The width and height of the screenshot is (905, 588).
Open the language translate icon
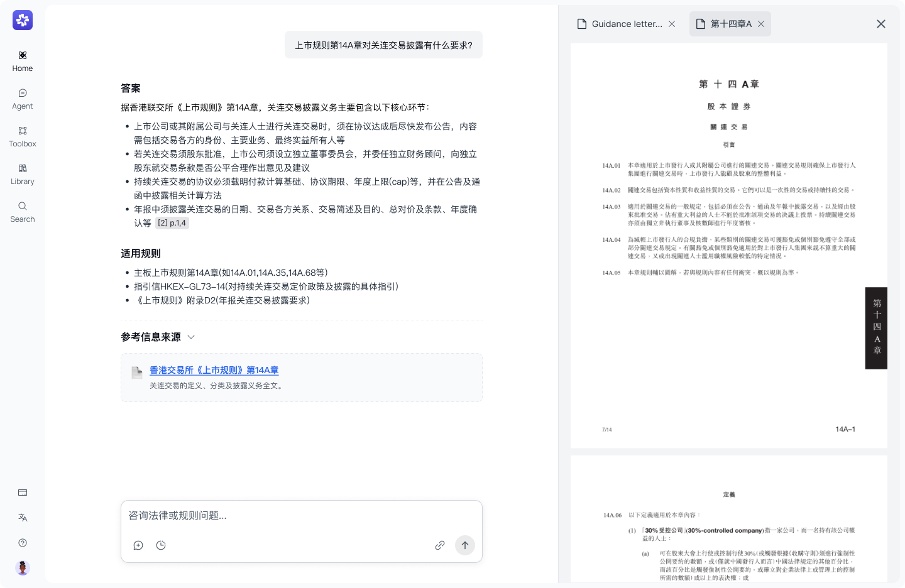[x=23, y=518]
